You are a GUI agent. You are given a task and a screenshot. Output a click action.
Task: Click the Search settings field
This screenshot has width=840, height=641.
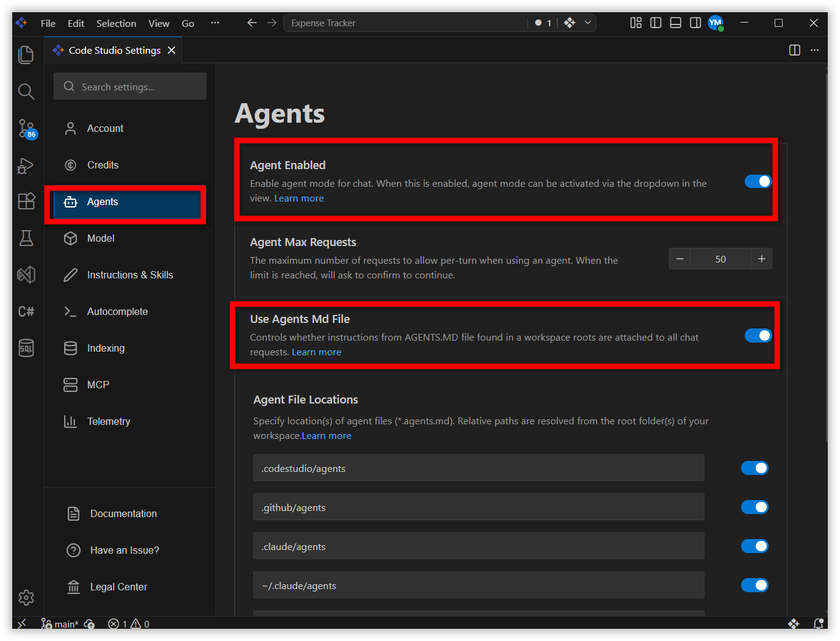[130, 87]
